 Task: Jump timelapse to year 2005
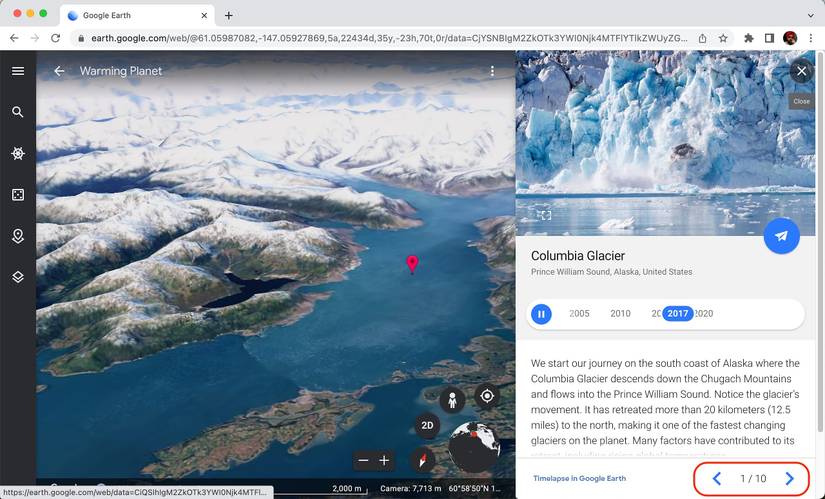tap(579, 314)
